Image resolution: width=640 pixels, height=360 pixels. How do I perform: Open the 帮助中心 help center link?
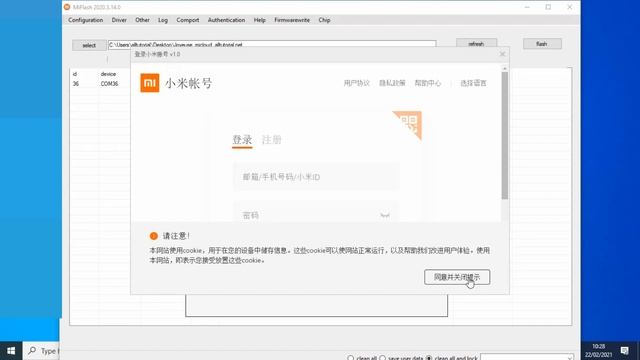[x=427, y=83]
